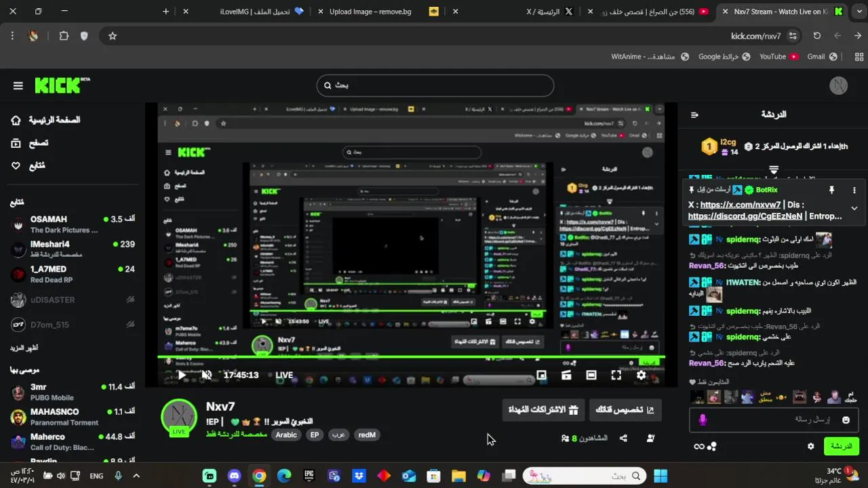868x488 pixels.
Task: Open the WitAnime bookmark
Action: click(650, 57)
